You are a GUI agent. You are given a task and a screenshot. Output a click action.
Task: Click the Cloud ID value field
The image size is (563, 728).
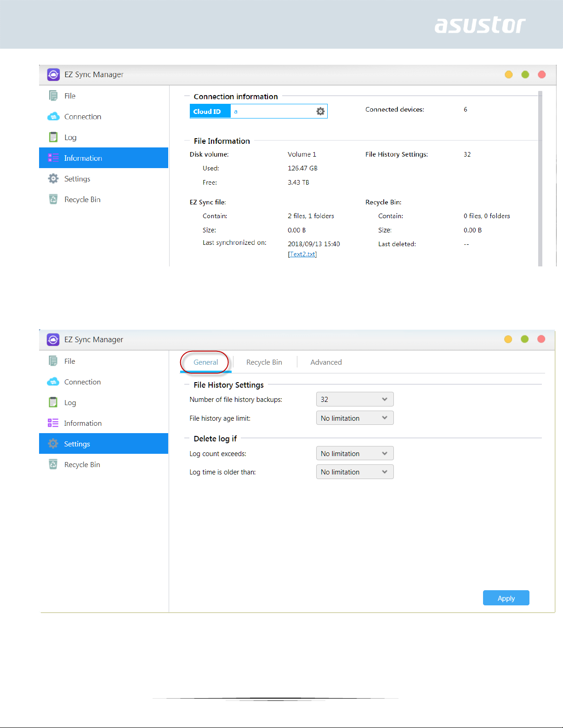[273, 111]
